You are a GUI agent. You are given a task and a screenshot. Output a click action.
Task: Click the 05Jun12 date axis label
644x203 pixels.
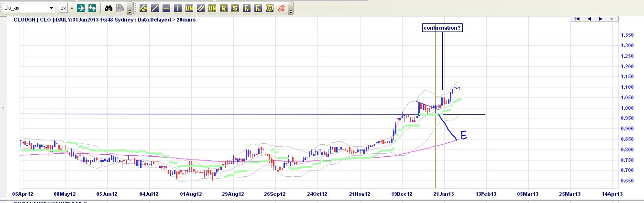[107, 194]
